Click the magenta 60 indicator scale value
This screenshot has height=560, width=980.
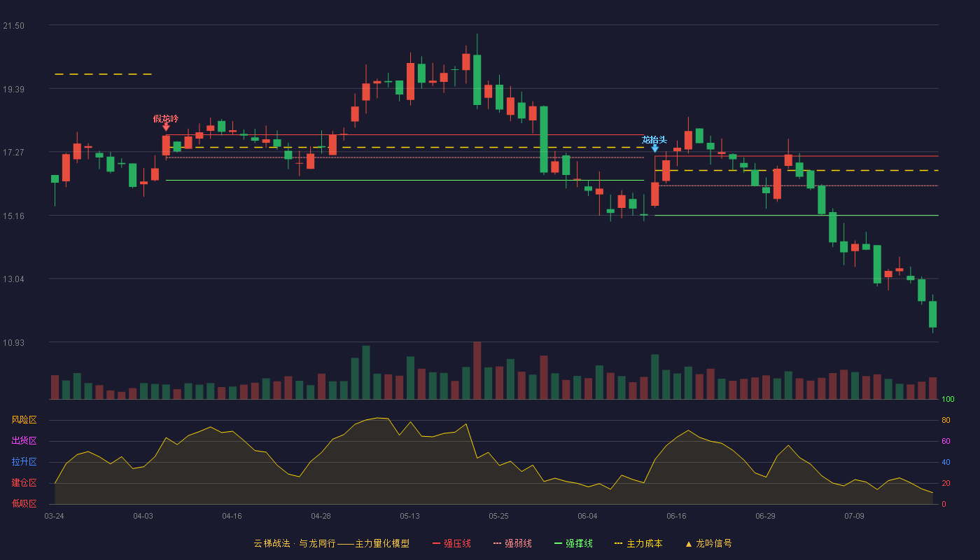pyautogui.click(x=946, y=442)
